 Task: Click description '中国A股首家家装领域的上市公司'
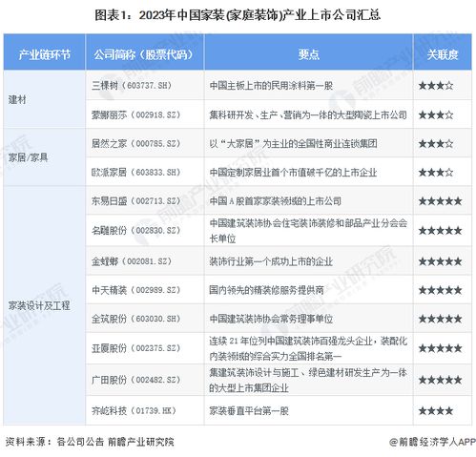click(276, 201)
